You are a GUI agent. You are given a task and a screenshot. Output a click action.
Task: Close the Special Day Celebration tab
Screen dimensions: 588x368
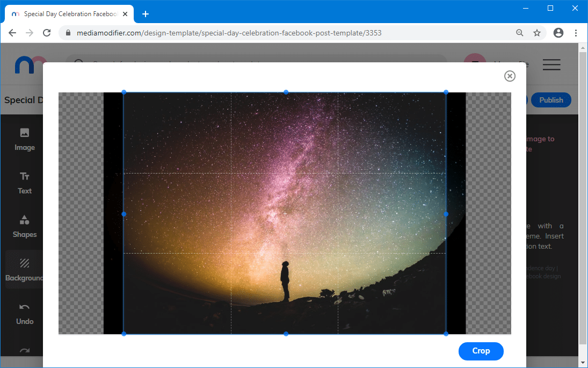[x=125, y=14]
